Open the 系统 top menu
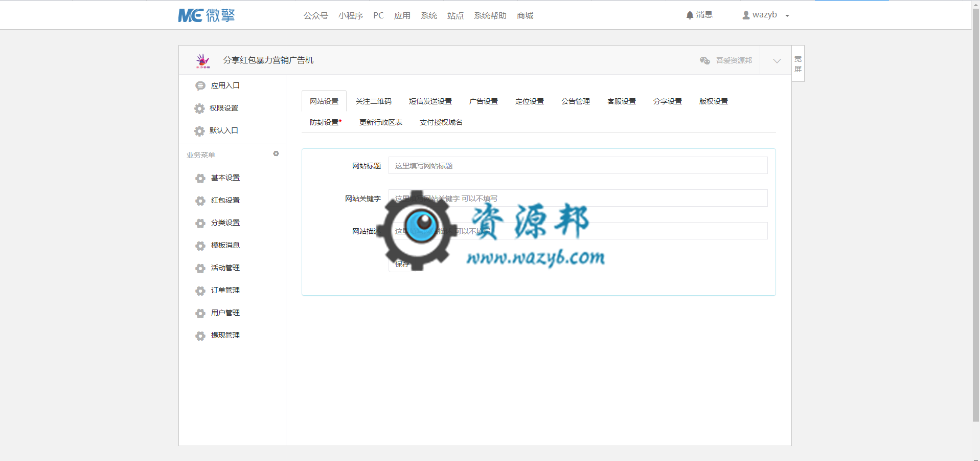Image resolution: width=980 pixels, height=461 pixels. 429,15
